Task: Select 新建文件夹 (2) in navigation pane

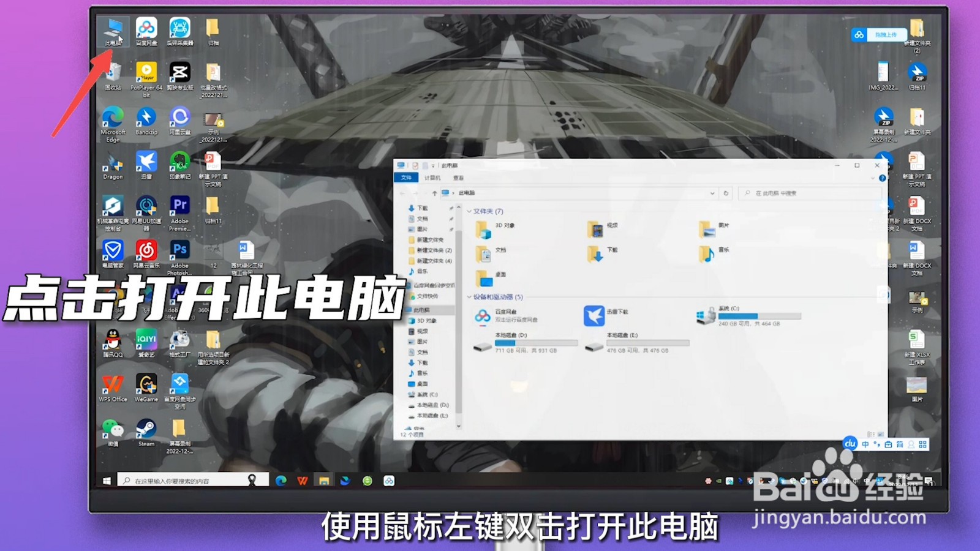Action: (429, 250)
